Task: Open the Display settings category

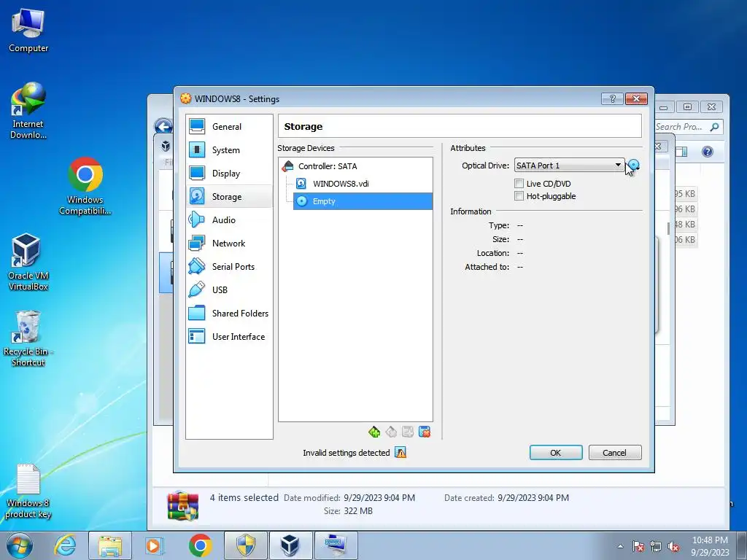Action: click(x=228, y=174)
